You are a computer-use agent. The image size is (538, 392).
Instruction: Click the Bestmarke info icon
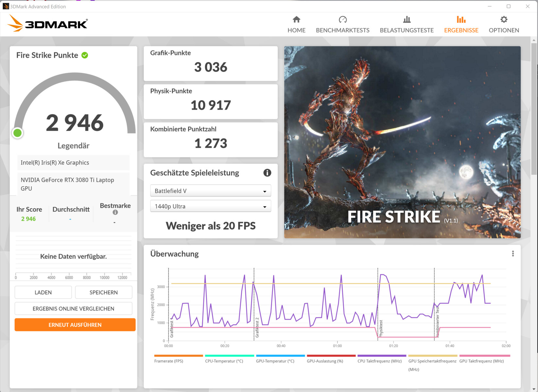115,212
